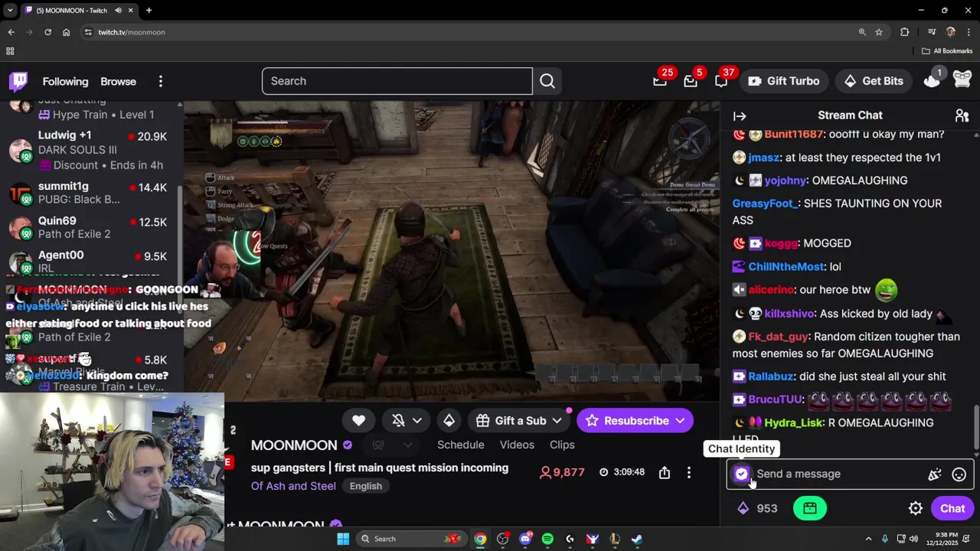The width and height of the screenshot is (980, 551).
Task: Type in Send a message field
Action: pos(838,474)
